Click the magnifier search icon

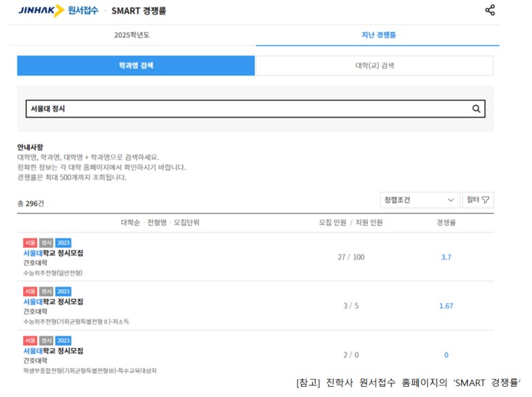(476, 109)
